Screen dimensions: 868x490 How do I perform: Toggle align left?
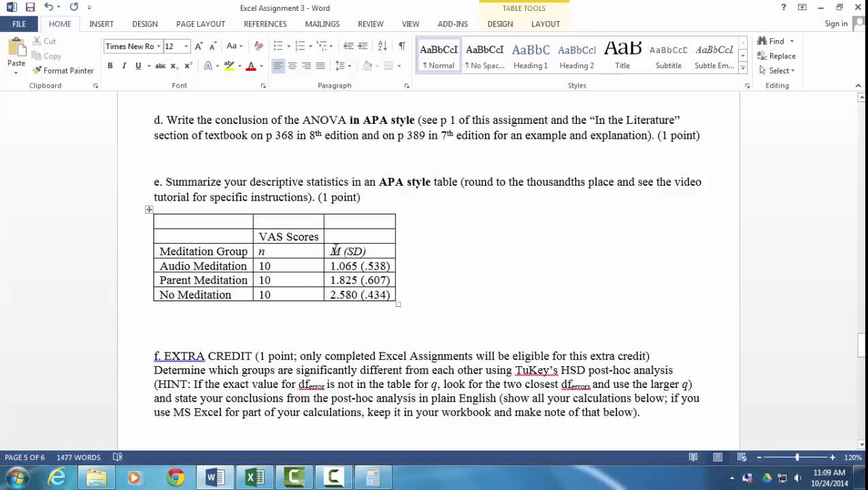click(x=278, y=66)
